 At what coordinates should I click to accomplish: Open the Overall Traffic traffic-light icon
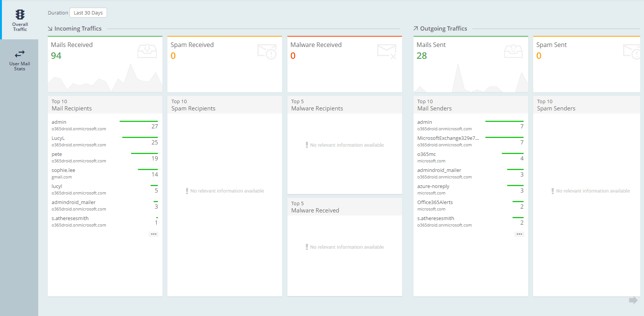[20, 15]
